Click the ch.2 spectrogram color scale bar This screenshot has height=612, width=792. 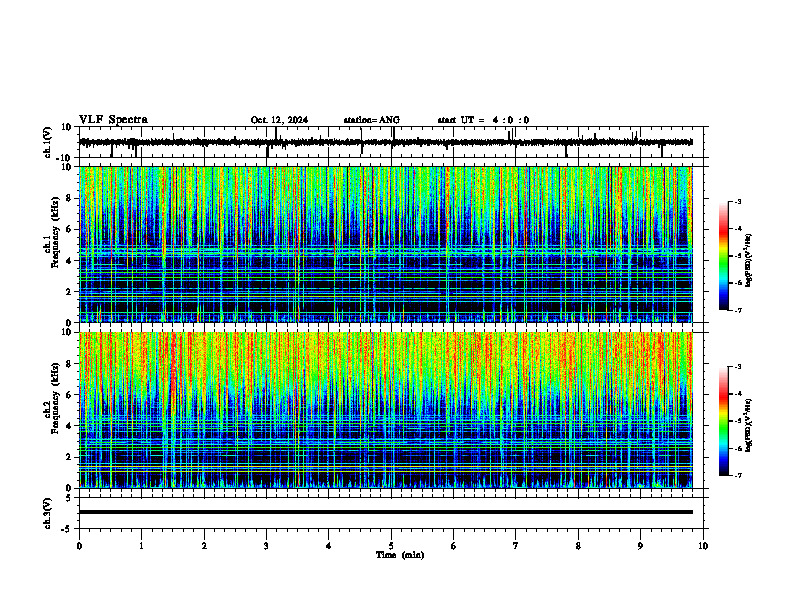click(x=724, y=421)
